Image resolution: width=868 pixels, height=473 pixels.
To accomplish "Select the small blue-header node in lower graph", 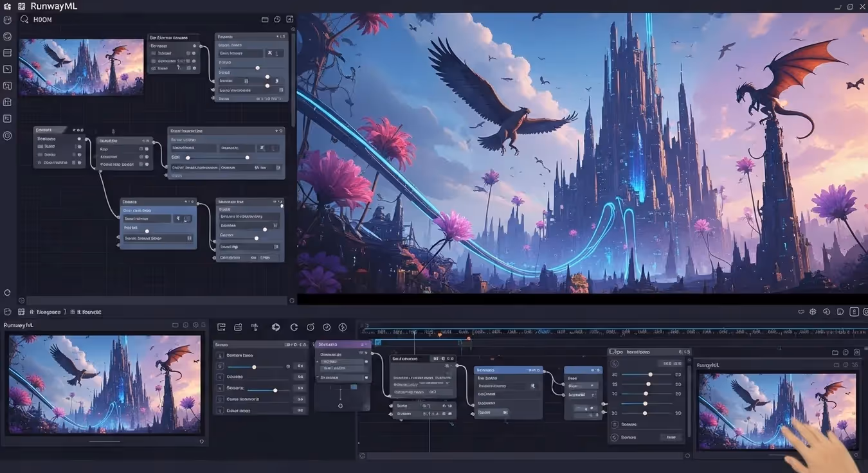I will (583, 393).
